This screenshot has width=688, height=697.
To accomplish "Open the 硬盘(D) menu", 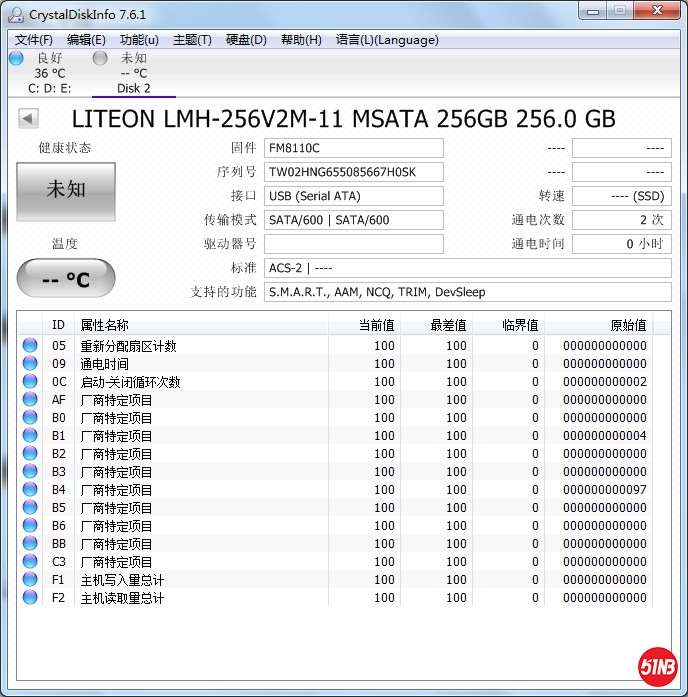I will click(246, 40).
